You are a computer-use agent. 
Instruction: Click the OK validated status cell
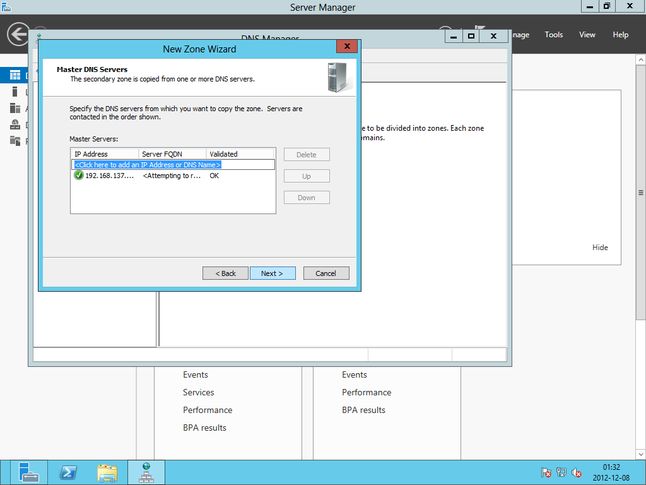(214, 176)
